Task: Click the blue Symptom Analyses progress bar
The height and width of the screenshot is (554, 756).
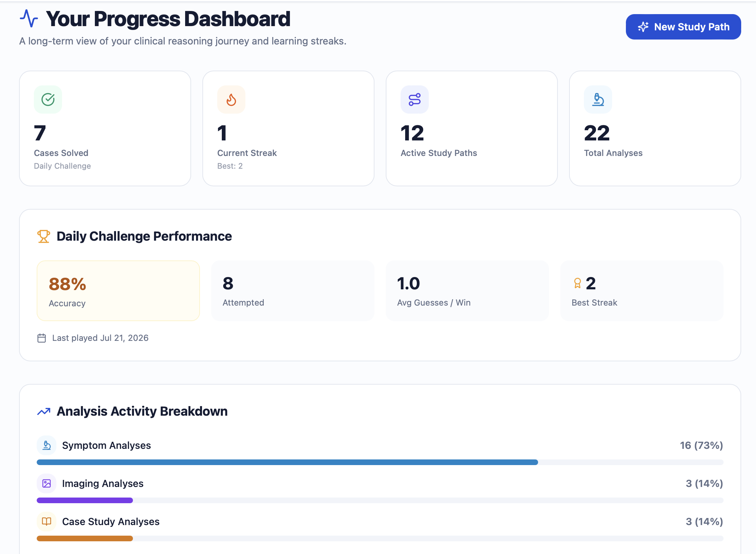Action: click(287, 462)
